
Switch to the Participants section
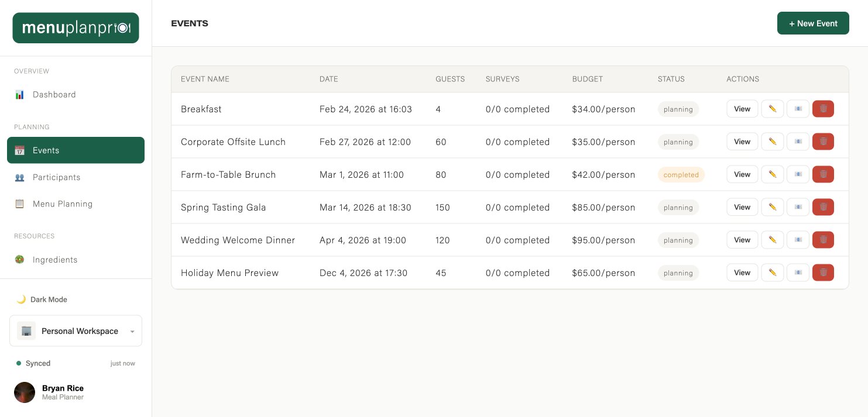pyautogui.click(x=56, y=177)
